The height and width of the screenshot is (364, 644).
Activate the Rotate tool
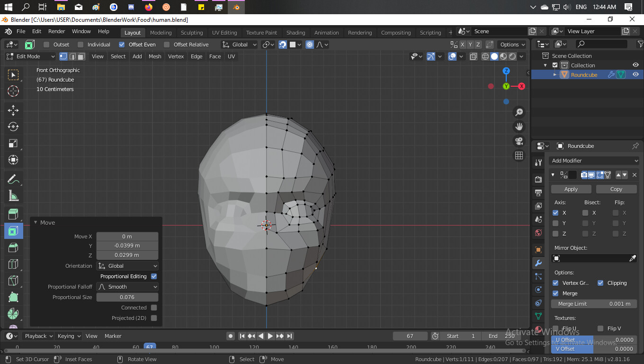(x=13, y=127)
